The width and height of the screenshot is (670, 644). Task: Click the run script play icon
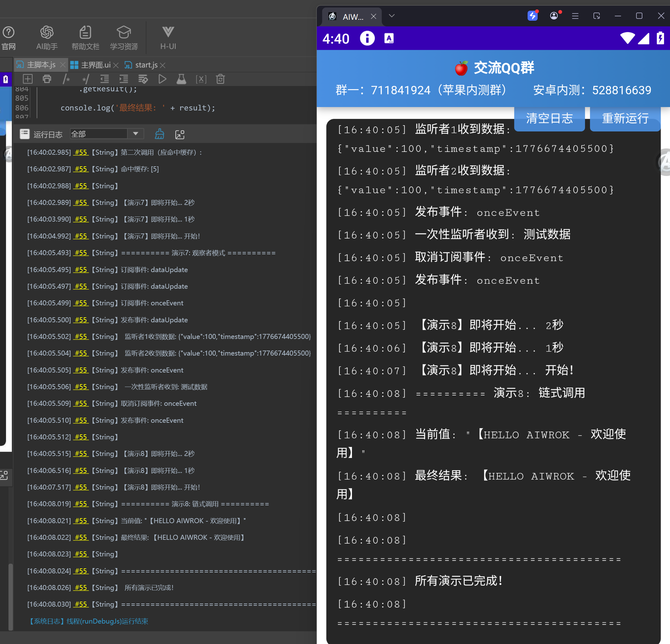(x=162, y=79)
